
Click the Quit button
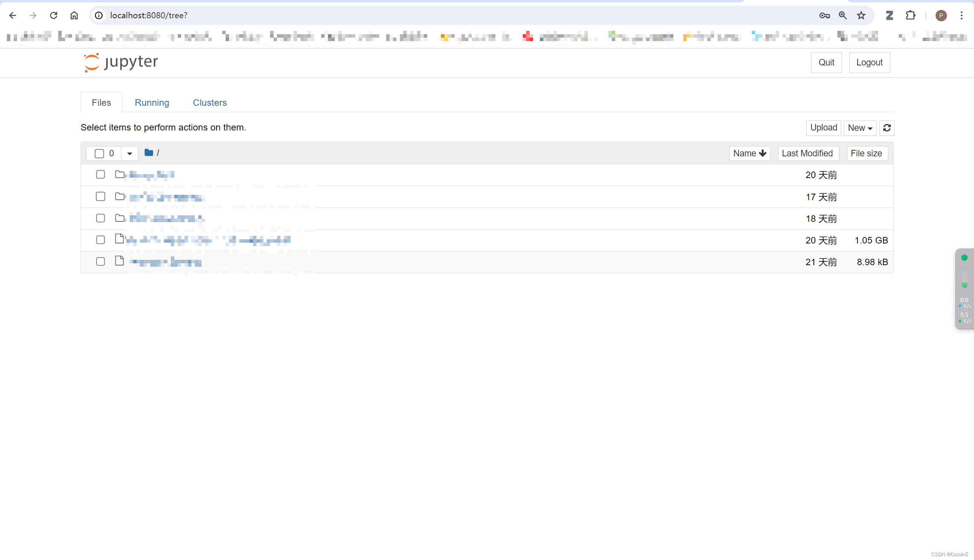pos(826,62)
